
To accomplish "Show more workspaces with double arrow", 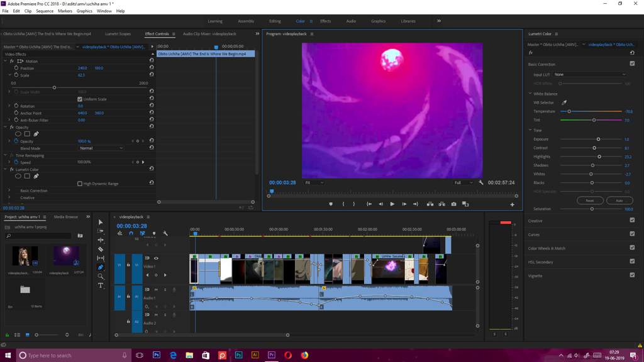I will point(438,21).
